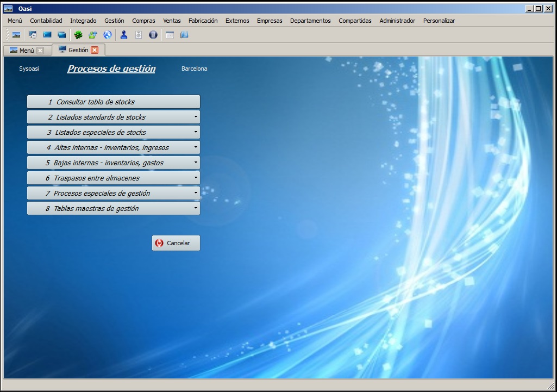Screen dimensions: 557x392
Task: Click the single blue window toolbar icon
Action: [47, 35]
